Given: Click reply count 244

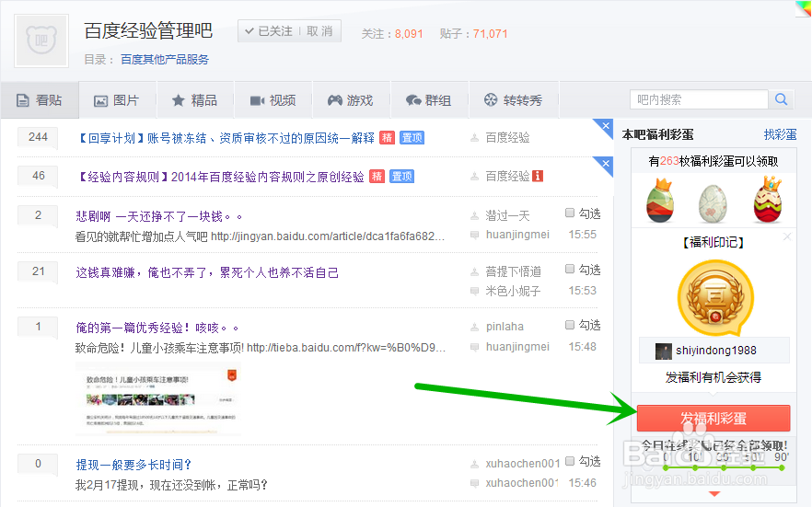Looking at the screenshot, I should 38,137.
